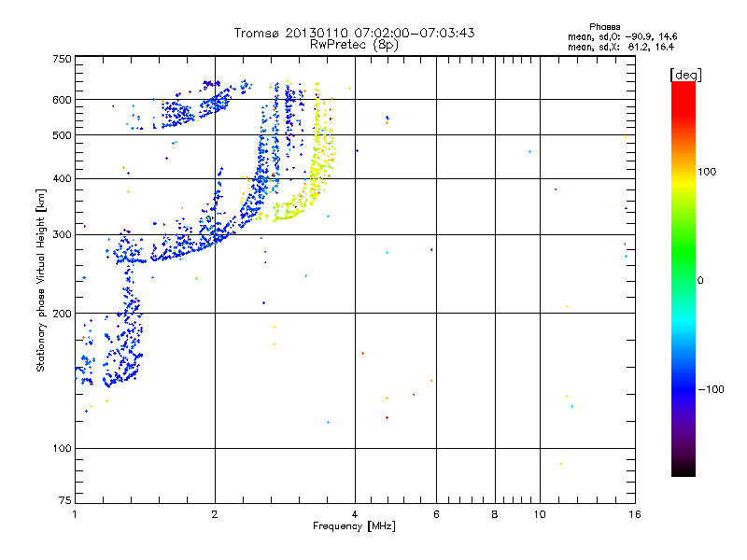Image resolution: width=747 pixels, height=560 pixels.
Task: Click the 'mean, sd,X: 81.2, 16.4' line
Action: point(621,47)
